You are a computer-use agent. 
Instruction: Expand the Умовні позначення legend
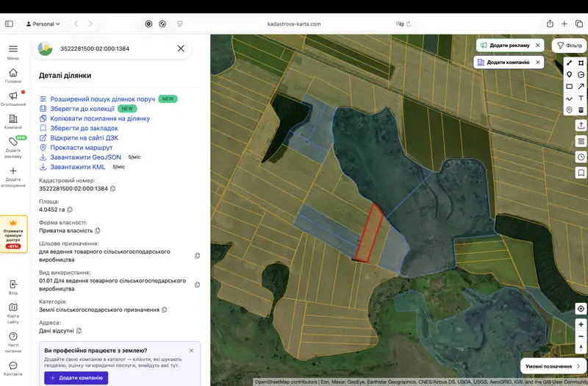tap(553, 366)
